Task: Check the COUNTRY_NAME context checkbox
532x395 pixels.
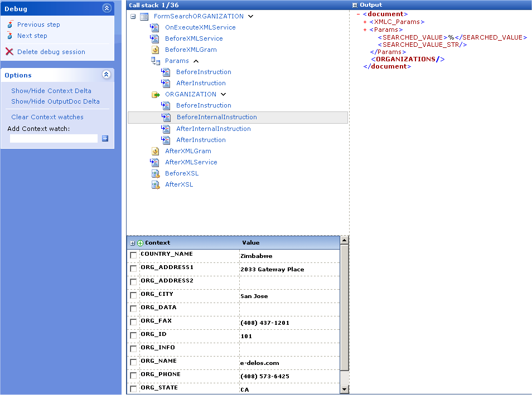Action: pos(133,255)
